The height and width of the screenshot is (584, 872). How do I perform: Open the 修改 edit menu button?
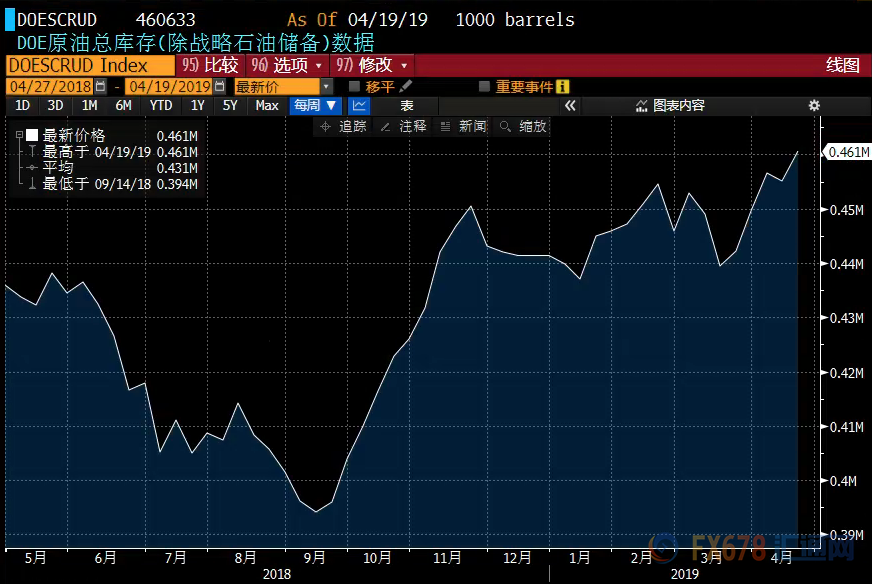372,65
